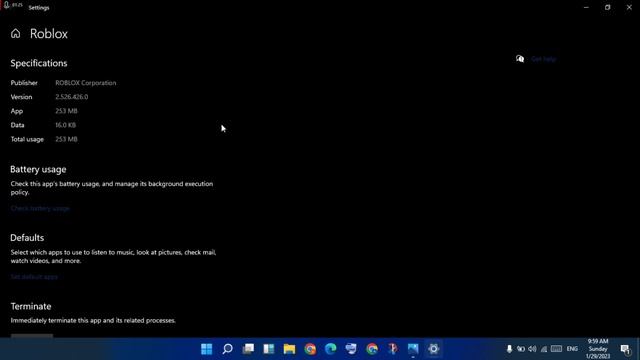This screenshot has width=640, height=360.
Task: Open taskbar Search magnifier
Action: tap(227, 349)
